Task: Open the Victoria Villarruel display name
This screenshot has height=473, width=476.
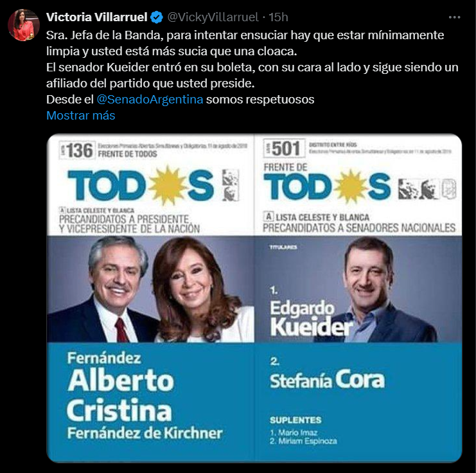Action: click(96, 17)
